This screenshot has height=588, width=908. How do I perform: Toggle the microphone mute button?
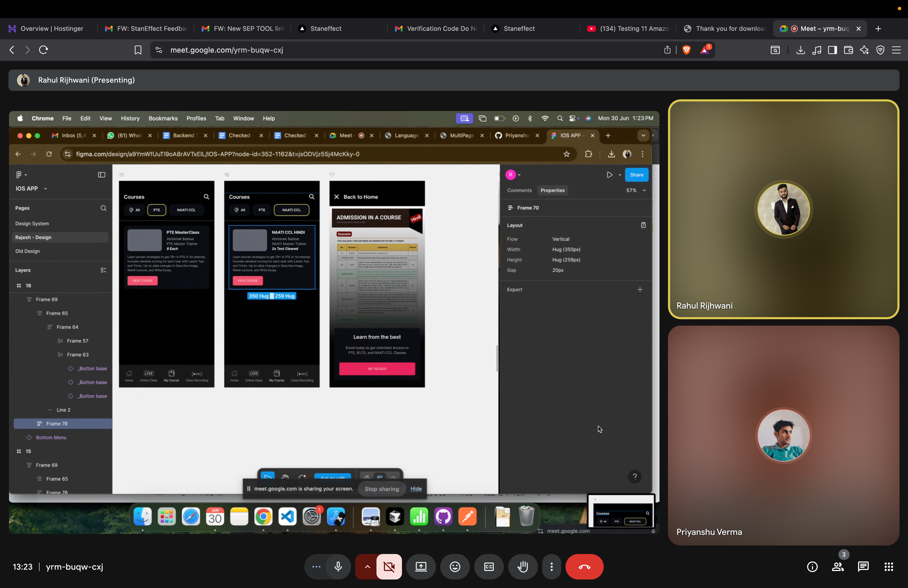pos(338,567)
